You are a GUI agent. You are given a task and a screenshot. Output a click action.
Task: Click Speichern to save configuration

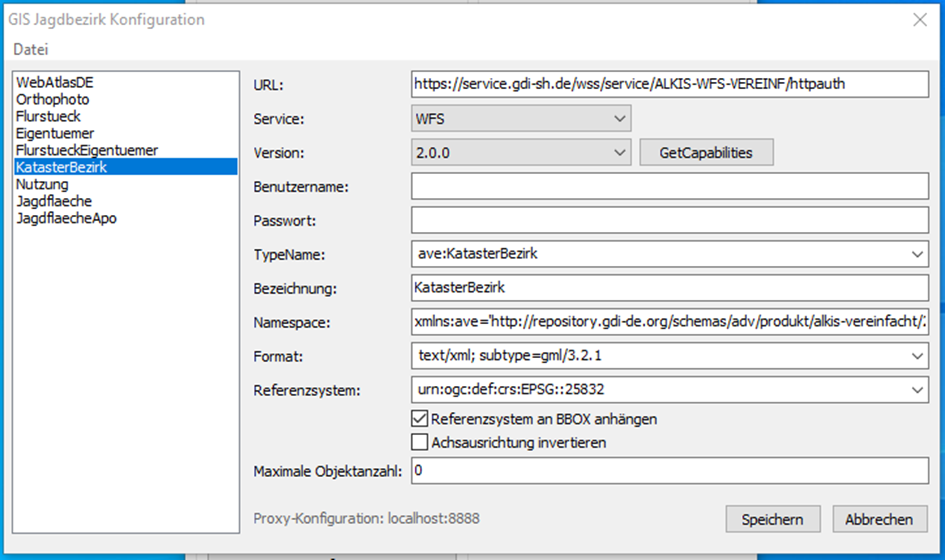(x=773, y=519)
